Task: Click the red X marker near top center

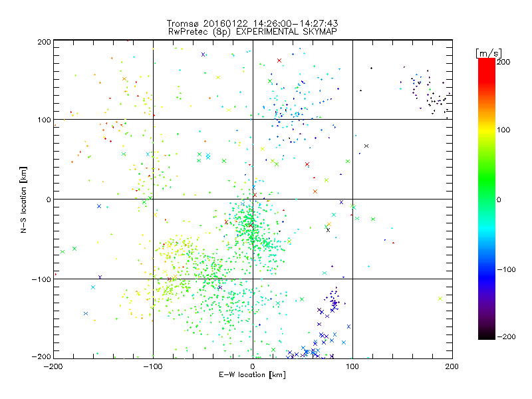Action: click(279, 61)
